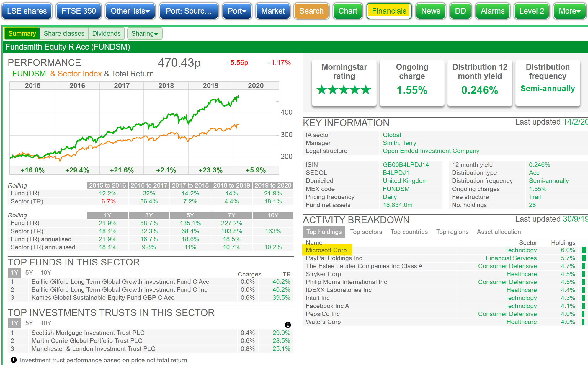
Task: Click the MEX code FUNDSM value
Action: (396, 189)
